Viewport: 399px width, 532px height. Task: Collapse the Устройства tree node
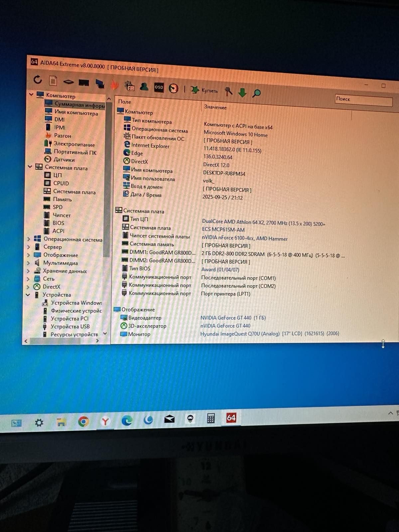[28, 295]
